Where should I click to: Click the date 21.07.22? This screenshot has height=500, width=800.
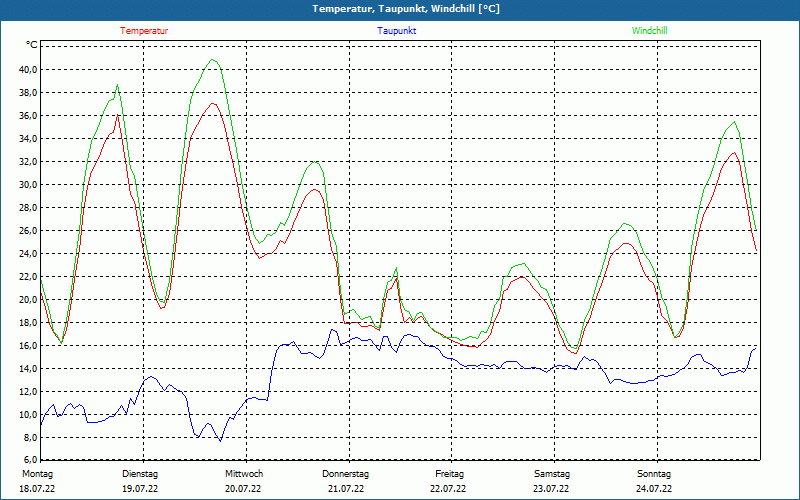coord(346,489)
